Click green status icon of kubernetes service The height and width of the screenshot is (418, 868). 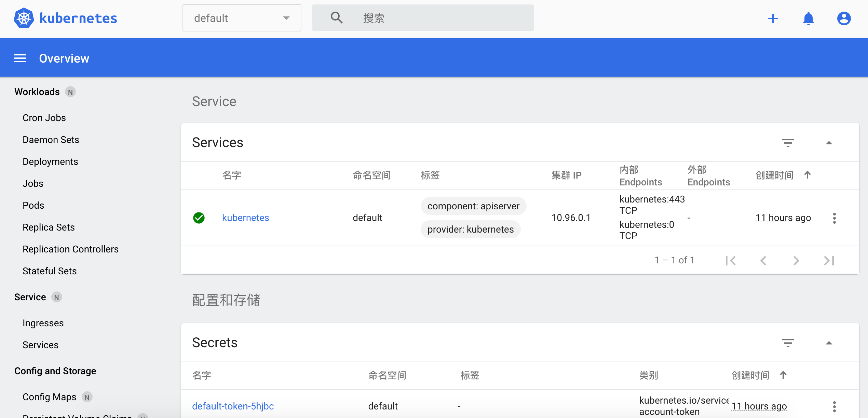tap(199, 218)
